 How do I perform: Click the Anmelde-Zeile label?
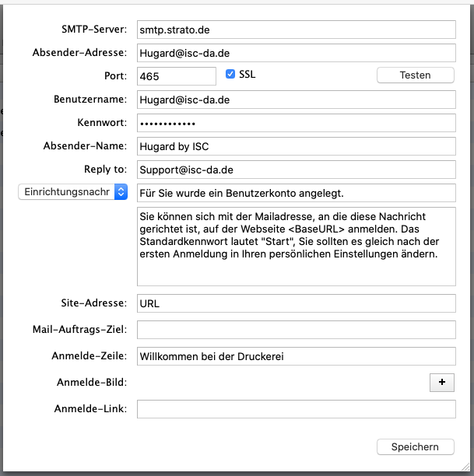pyautogui.click(x=90, y=355)
